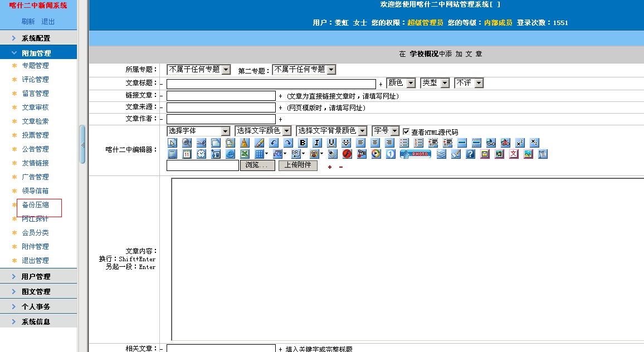Screen dimensions: 644x352
Task: Toggle italic formatting in editor
Action: pos(317,143)
